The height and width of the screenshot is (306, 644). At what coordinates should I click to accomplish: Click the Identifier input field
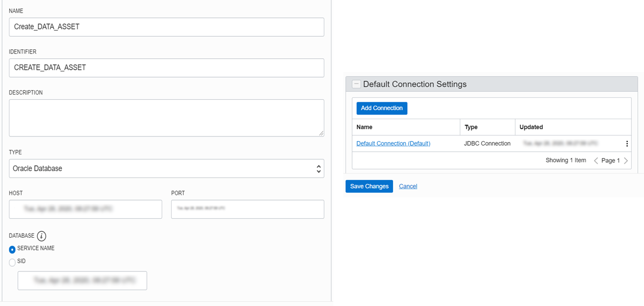click(x=166, y=68)
